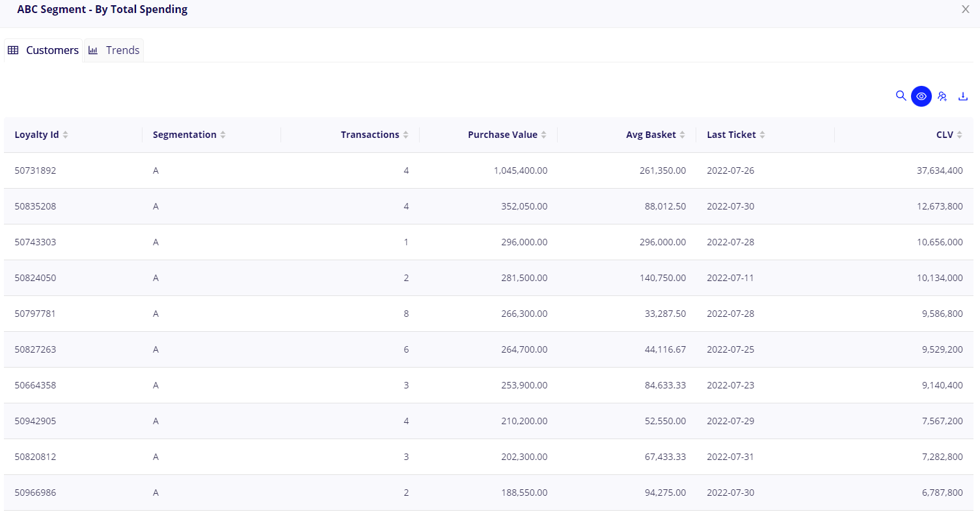
Task: Click loyalty id 50820812
Action: (x=35, y=457)
